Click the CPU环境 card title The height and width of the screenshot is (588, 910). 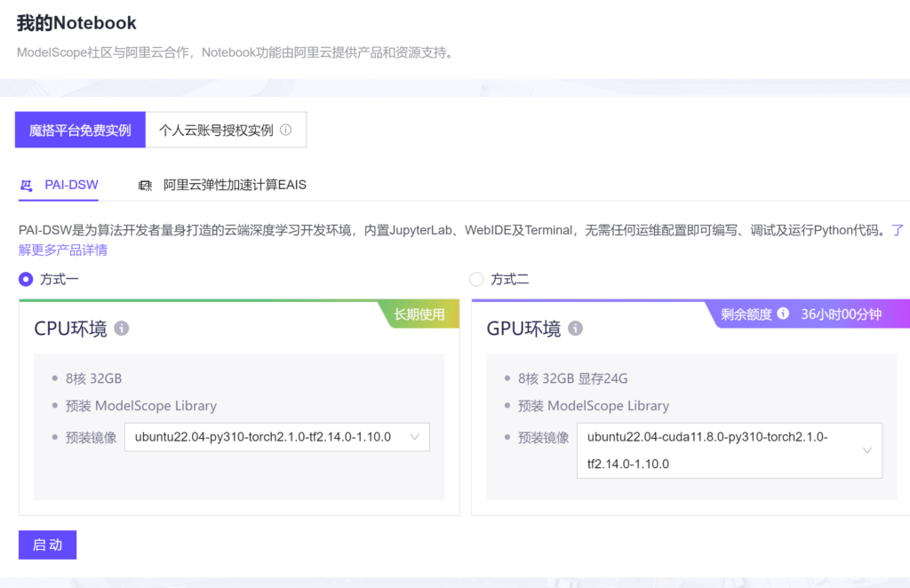tap(71, 329)
